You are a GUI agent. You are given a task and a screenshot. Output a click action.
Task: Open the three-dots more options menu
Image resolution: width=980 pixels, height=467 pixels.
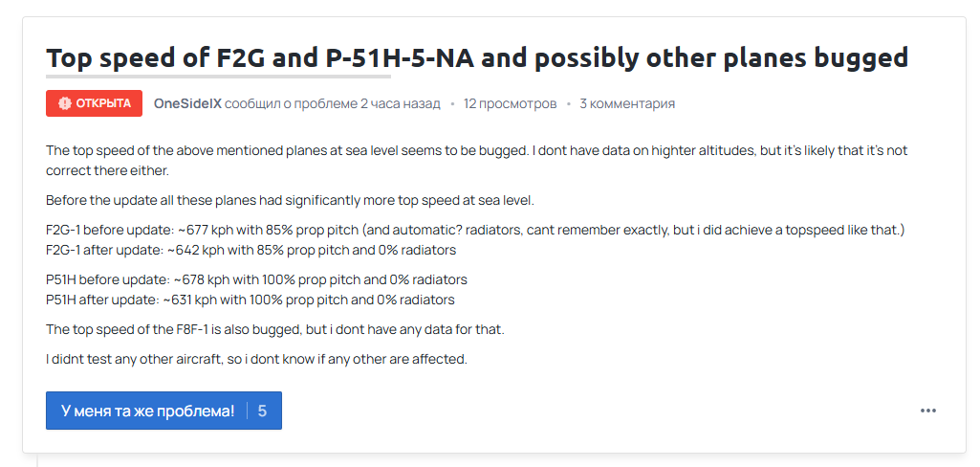[928, 411]
